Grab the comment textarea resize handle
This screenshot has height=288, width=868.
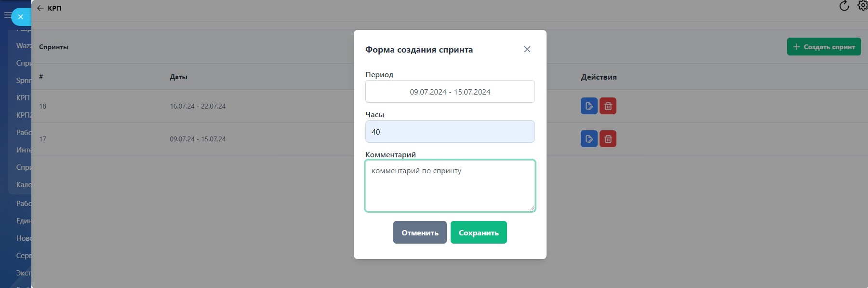pyautogui.click(x=532, y=208)
